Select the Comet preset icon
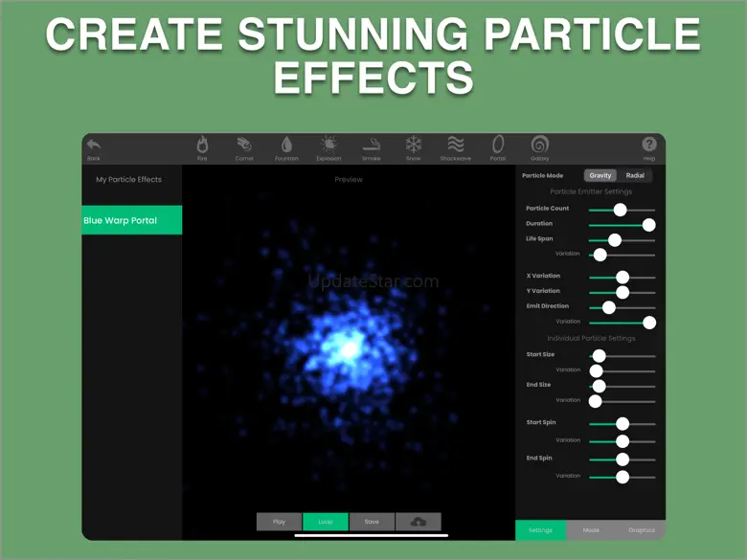Screen dimensions: 747x560 pos(244,145)
